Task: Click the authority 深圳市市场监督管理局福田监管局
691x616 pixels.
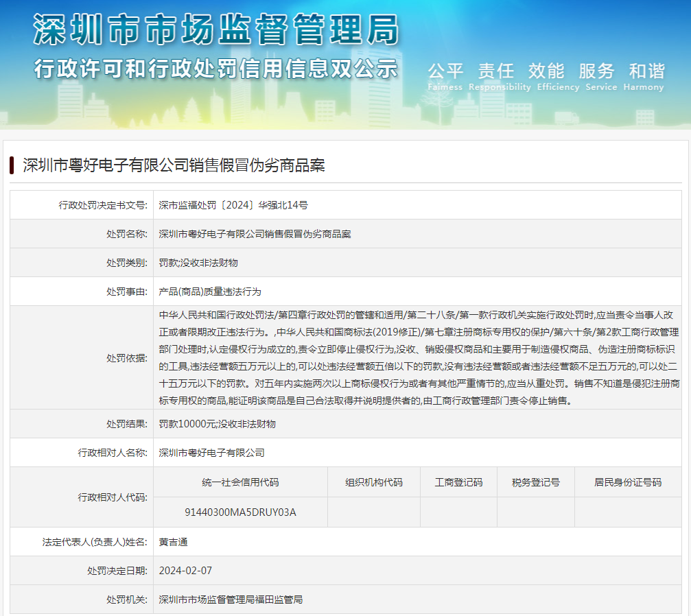Action: 231,600
